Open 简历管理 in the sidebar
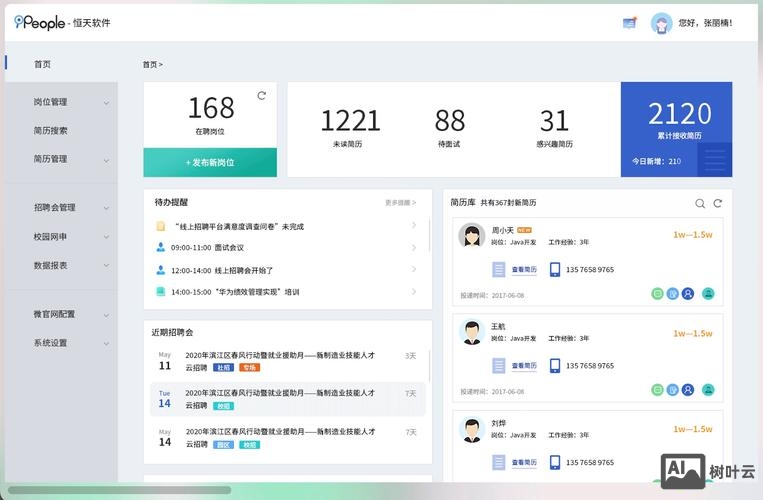 (51, 159)
